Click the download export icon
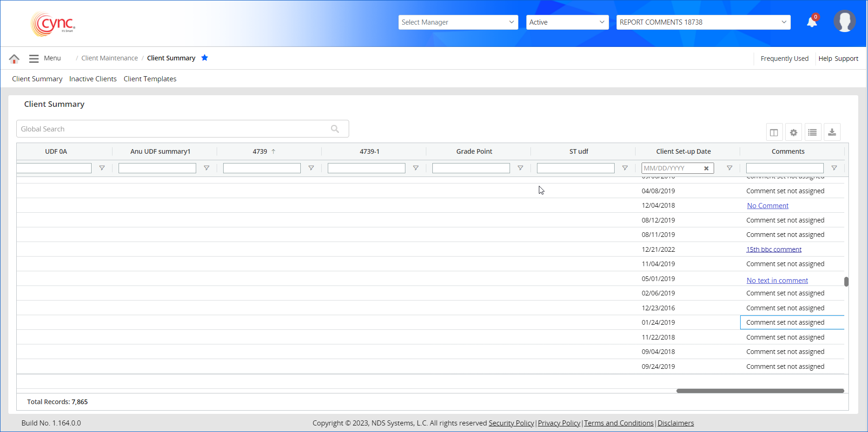 click(832, 132)
